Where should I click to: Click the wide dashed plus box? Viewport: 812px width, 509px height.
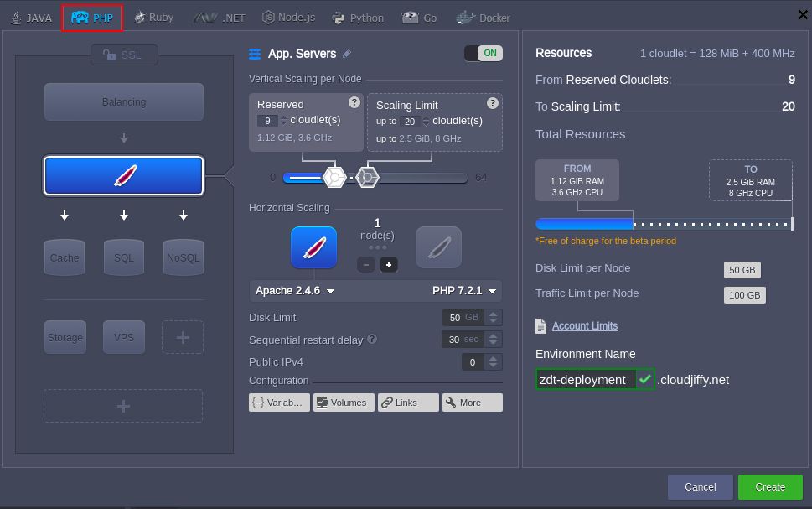(123, 406)
